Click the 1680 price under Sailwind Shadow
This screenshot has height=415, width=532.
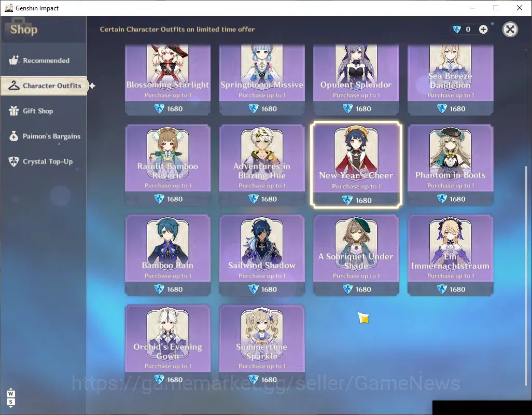click(269, 289)
